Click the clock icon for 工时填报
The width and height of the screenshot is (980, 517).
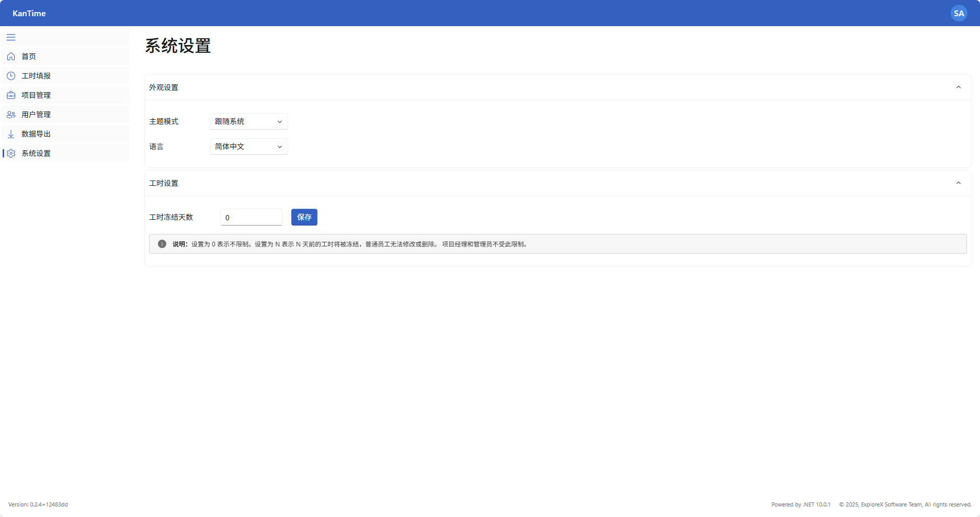click(x=11, y=76)
